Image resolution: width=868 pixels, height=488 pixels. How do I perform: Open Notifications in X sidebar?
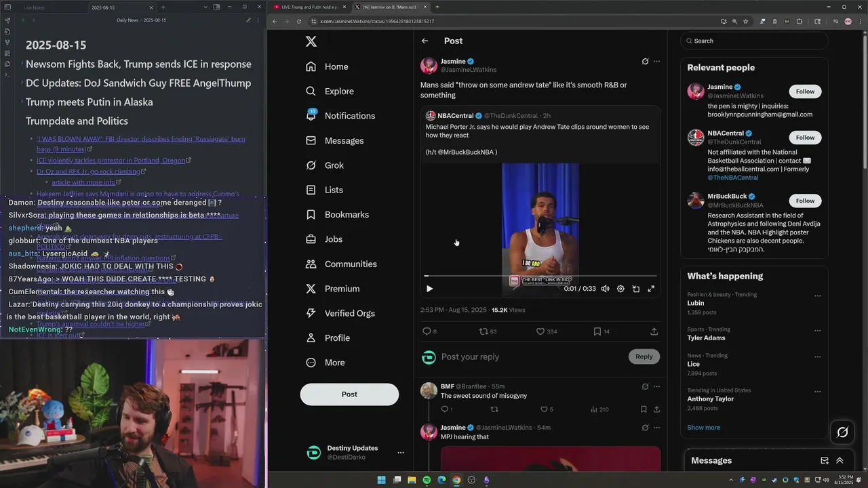pyautogui.click(x=340, y=116)
